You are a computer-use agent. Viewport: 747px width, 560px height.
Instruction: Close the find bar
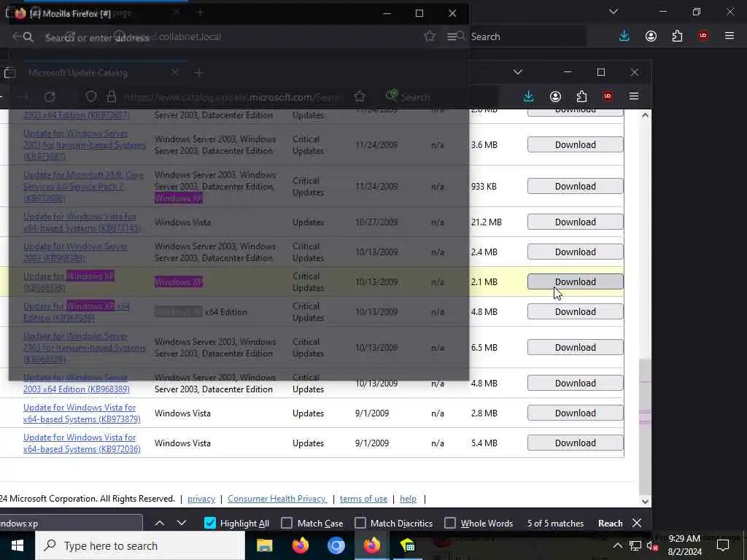click(636, 523)
